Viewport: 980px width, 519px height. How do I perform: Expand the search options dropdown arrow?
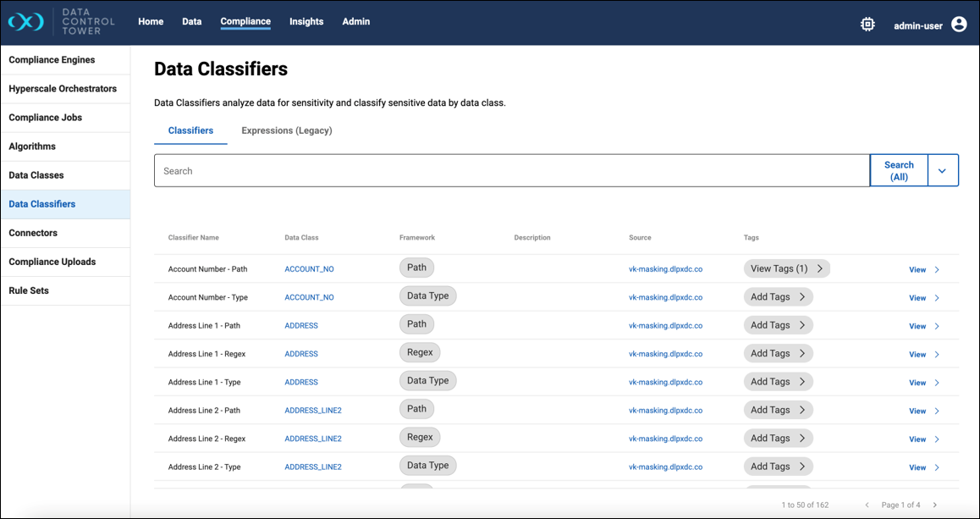[943, 170]
